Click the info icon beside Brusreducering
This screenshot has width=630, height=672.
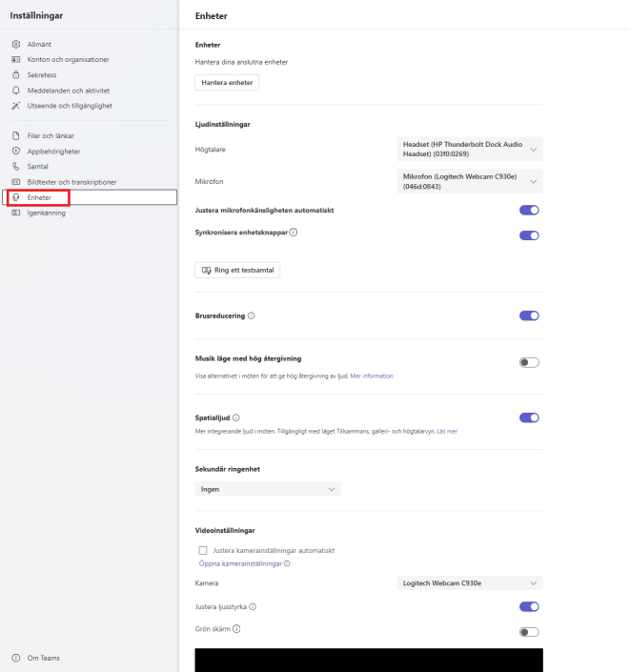tap(251, 316)
